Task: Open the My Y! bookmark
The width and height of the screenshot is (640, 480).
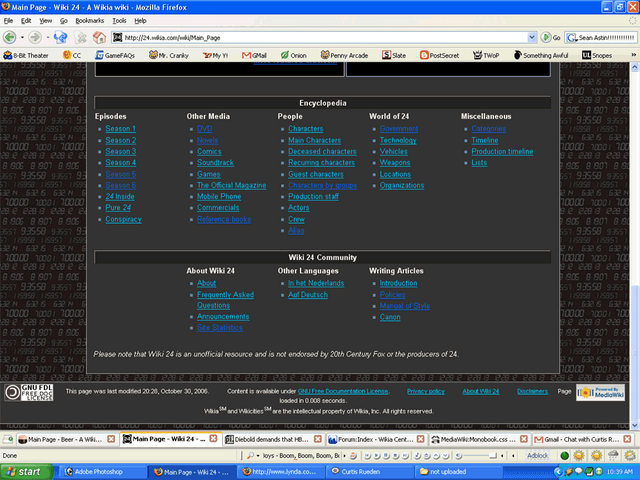Action: (x=216, y=55)
